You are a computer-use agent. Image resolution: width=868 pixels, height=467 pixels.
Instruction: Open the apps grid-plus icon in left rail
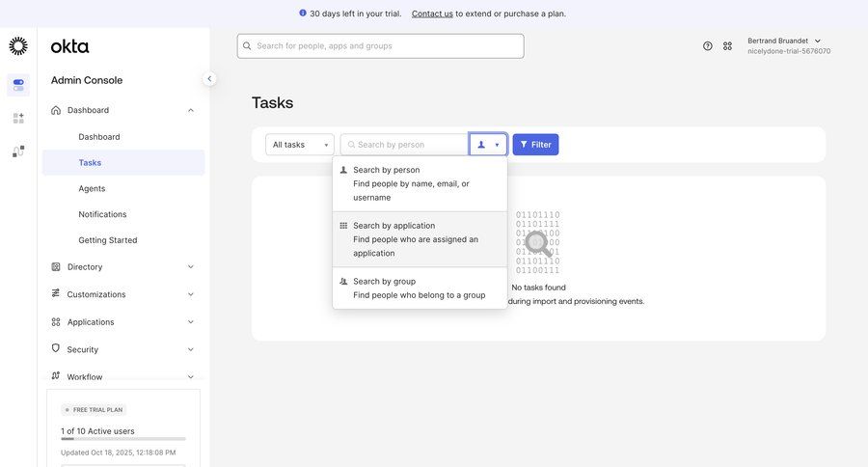pyautogui.click(x=18, y=118)
